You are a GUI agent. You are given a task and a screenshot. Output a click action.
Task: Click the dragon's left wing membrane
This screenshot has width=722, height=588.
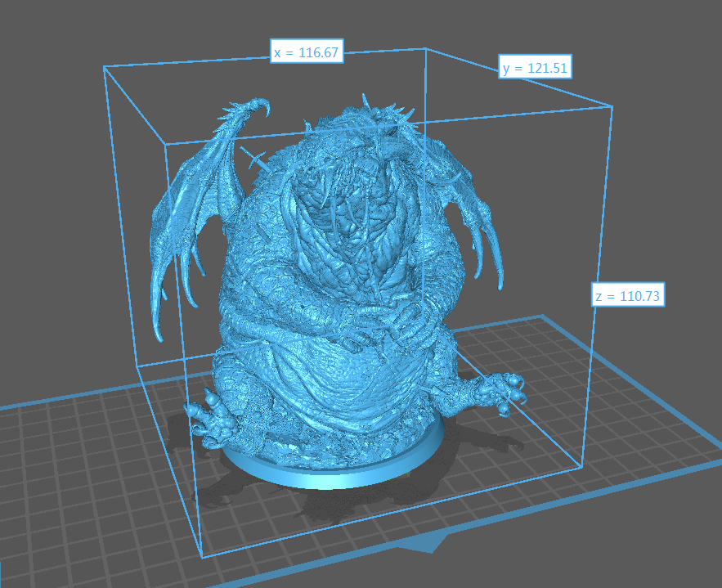(x=190, y=221)
